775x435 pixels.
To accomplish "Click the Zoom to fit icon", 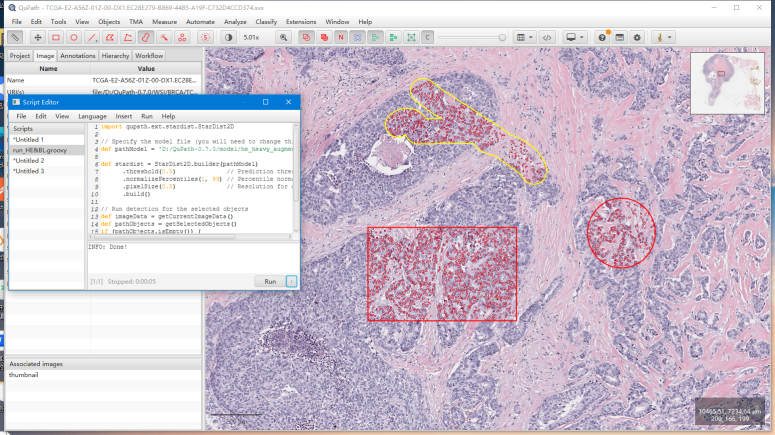I will pyautogui.click(x=284, y=37).
